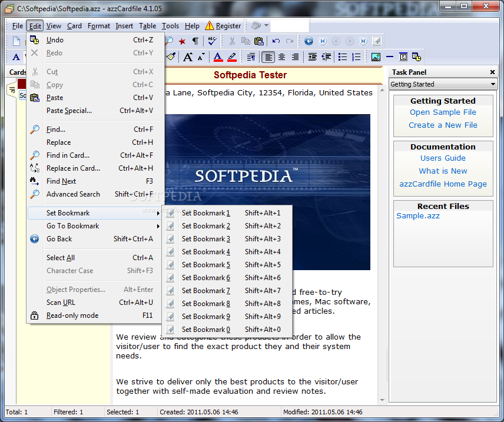The height and width of the screenshot is (422, 504).
Task: Select Undo in the Edit menu
Action: click(94, 40)
